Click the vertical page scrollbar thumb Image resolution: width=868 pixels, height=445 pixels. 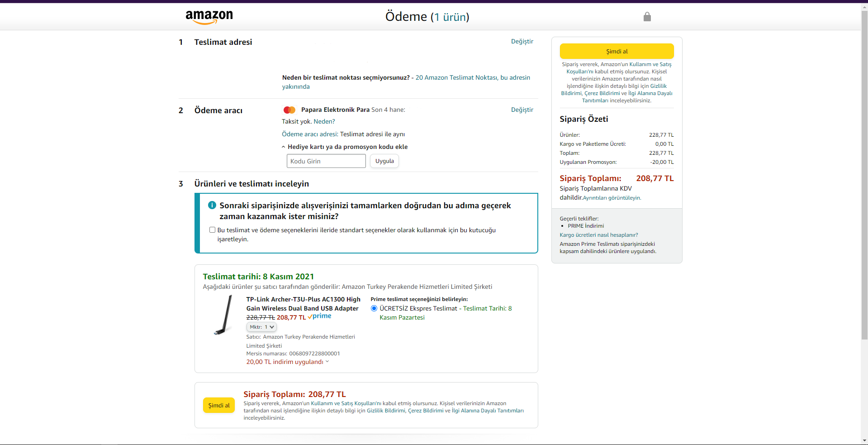pos(864,175)
